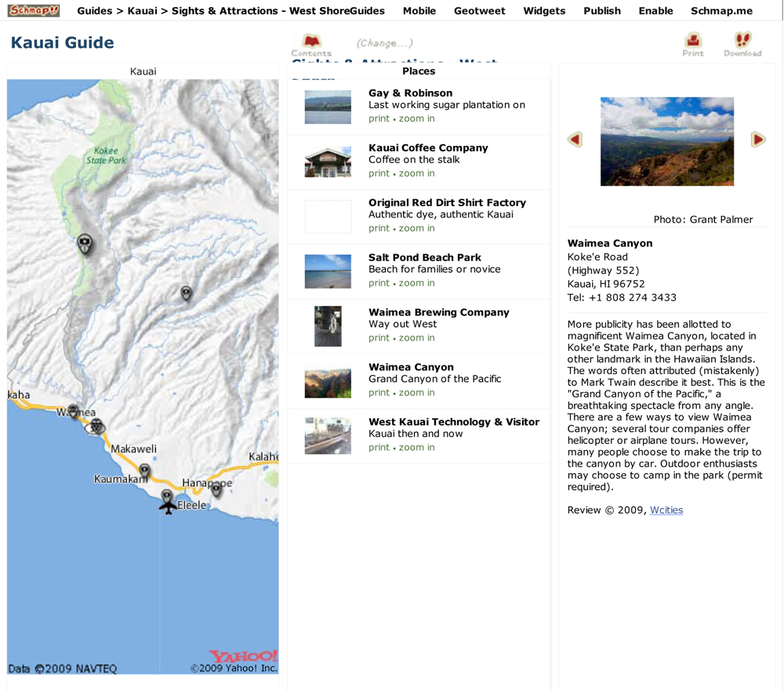Click zoom in under Red Dirt Shirt Factory
The width and height of the screenshot is (784, 691).
click(x=416, y=228)
